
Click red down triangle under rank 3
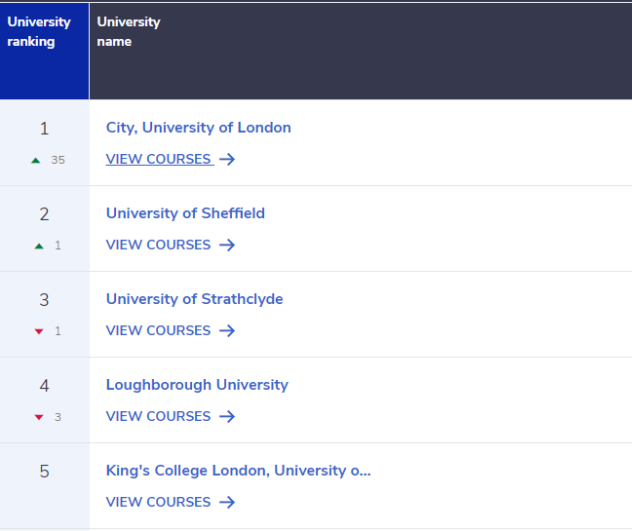click(x=39, y=332)
